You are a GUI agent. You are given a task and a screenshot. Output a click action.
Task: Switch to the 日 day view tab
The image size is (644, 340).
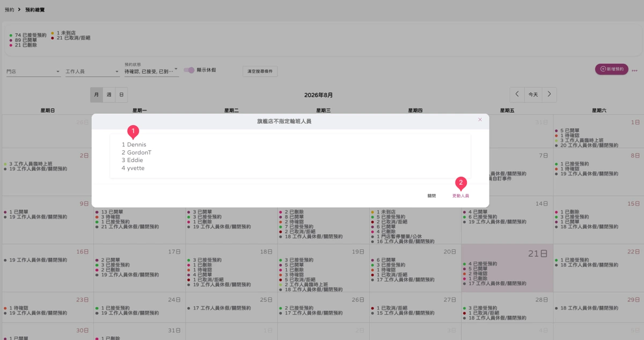coord(121,95)
